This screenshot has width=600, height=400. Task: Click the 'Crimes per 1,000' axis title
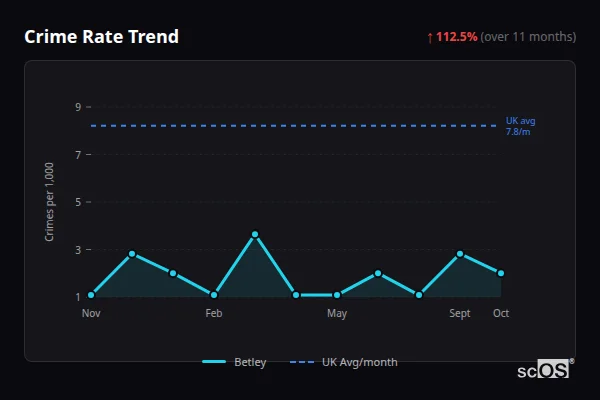pyautogui.click(x=49, y=202)
